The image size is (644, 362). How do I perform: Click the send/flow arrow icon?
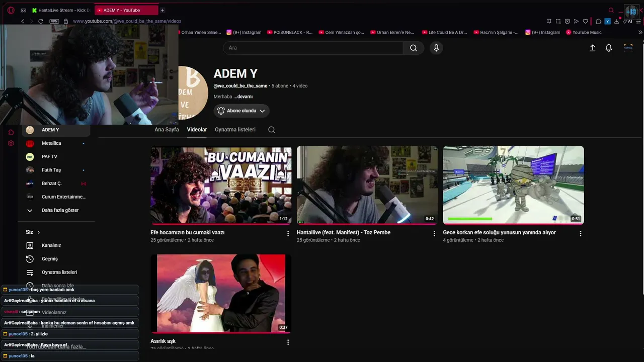pos(576,21)
